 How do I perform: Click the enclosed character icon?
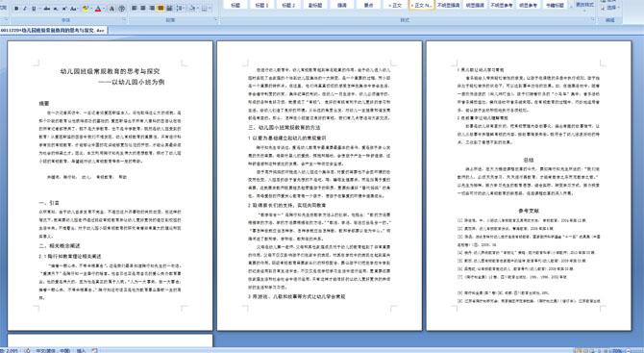coord(121,9)
